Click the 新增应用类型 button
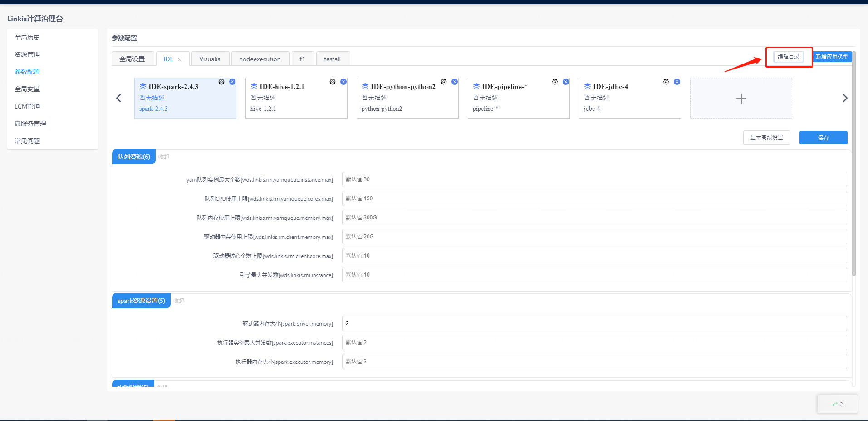 [832, 57]
